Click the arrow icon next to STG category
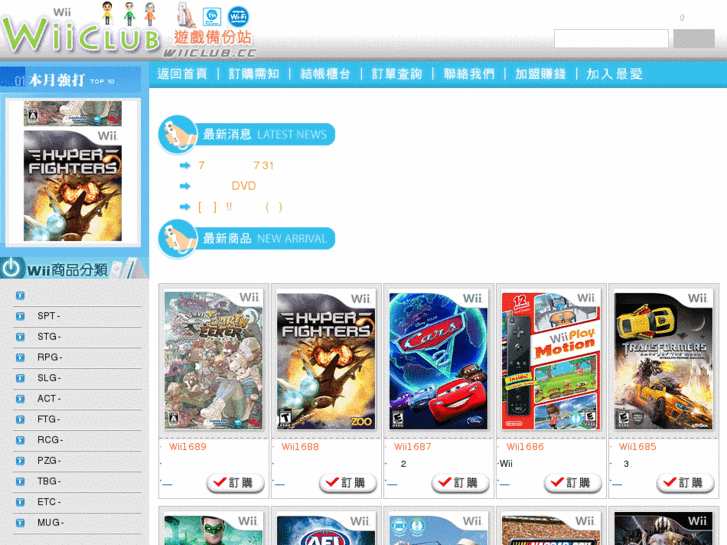 point(20,337)
